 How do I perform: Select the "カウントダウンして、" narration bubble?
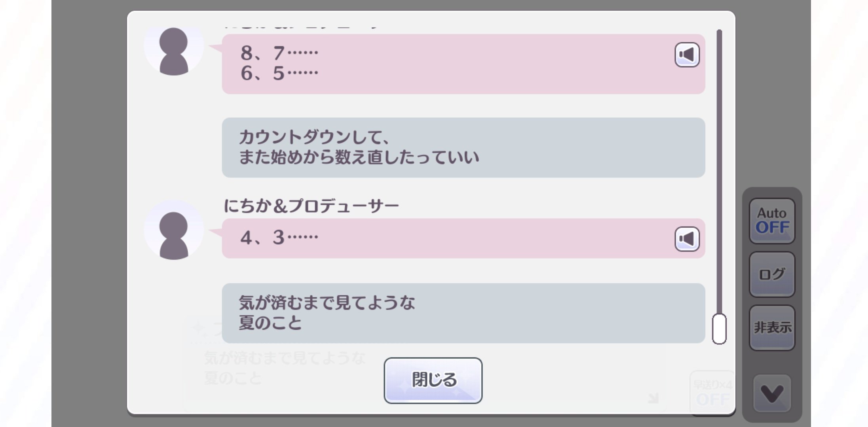point(463,147)
